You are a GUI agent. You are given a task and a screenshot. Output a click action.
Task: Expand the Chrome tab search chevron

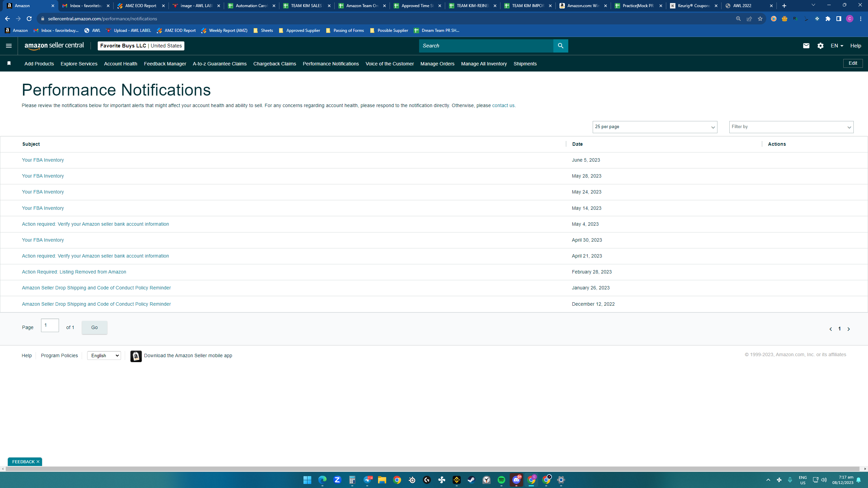(x=813, y=5)
